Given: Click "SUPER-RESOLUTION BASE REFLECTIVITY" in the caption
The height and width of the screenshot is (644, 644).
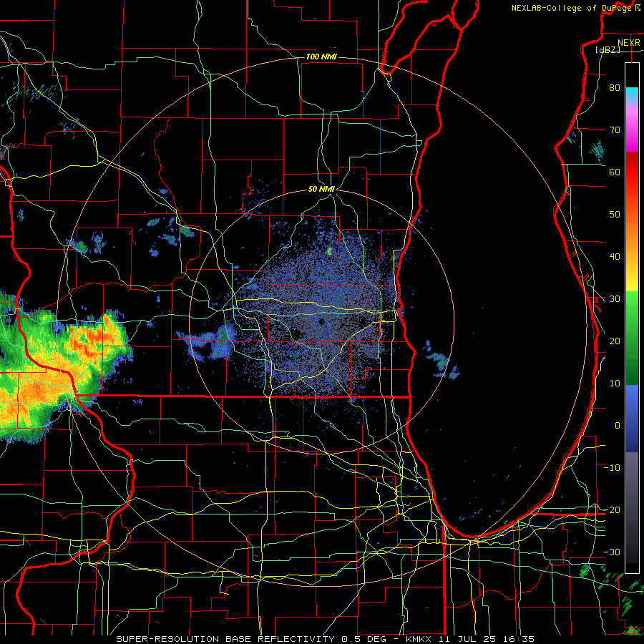Looking at the screenshot, I should (x=225, y=639).
